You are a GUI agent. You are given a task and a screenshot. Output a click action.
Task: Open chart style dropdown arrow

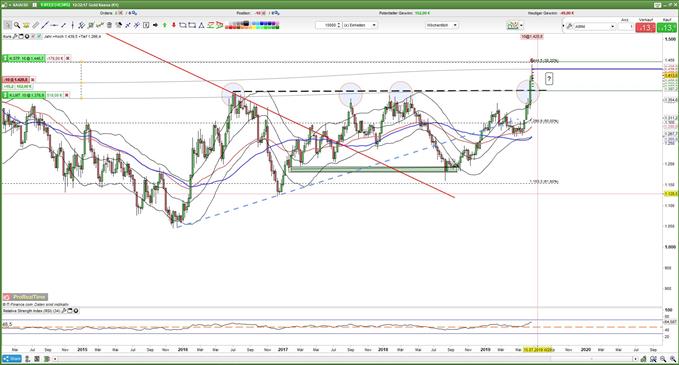tap(521, 26)
